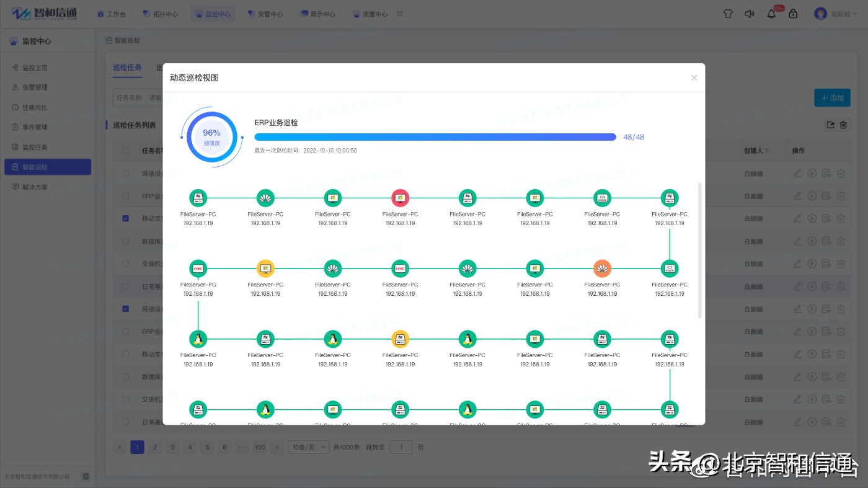Uncheck the selected 移动支 task checkbox
The width and height of the screenshot is (868, 488).
(x=125, y=218)
